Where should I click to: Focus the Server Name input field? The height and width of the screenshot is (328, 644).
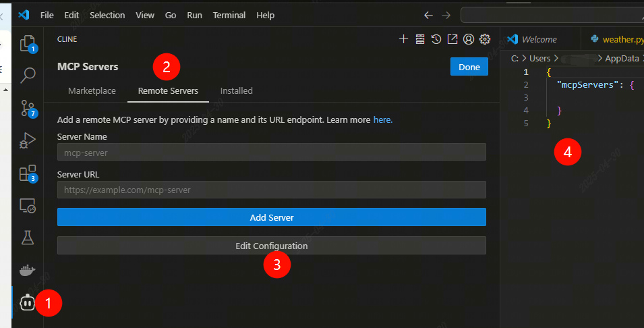(x=272, y=152)
